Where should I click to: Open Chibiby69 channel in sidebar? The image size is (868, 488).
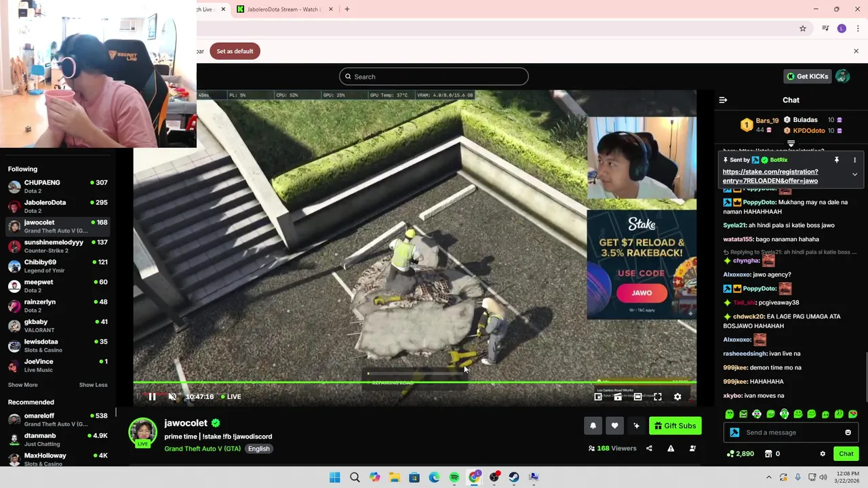(x=58, y=266)
